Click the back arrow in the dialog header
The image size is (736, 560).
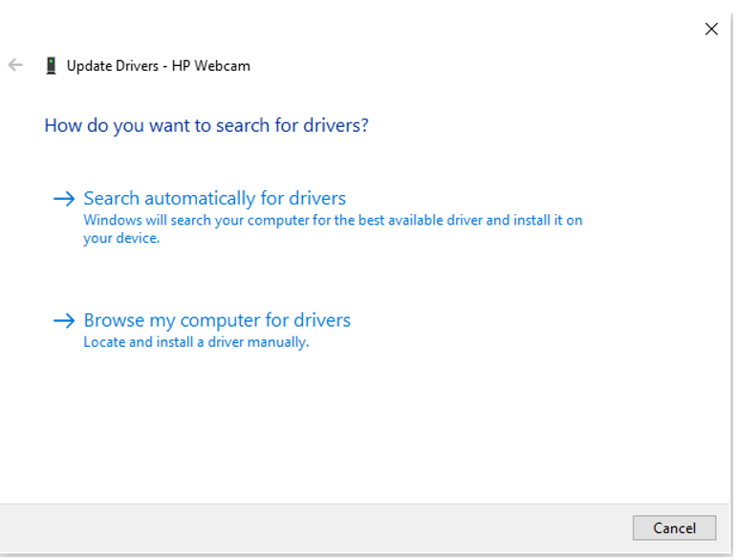pyautogui.click(x=15, y=65)
